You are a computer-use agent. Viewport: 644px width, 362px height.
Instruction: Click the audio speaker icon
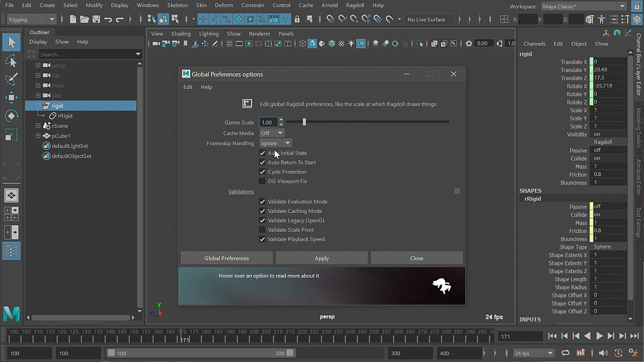[x=603, y=353]
